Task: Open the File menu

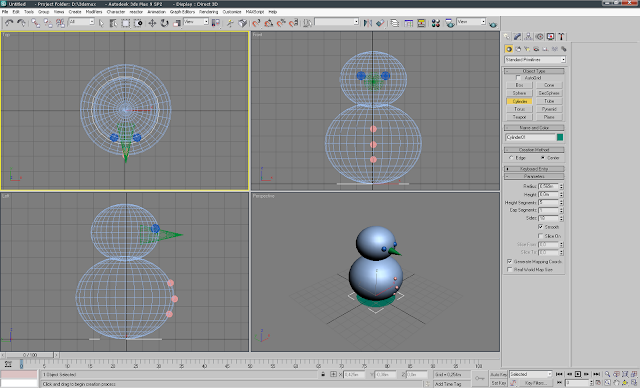Action: pos(5,12)
